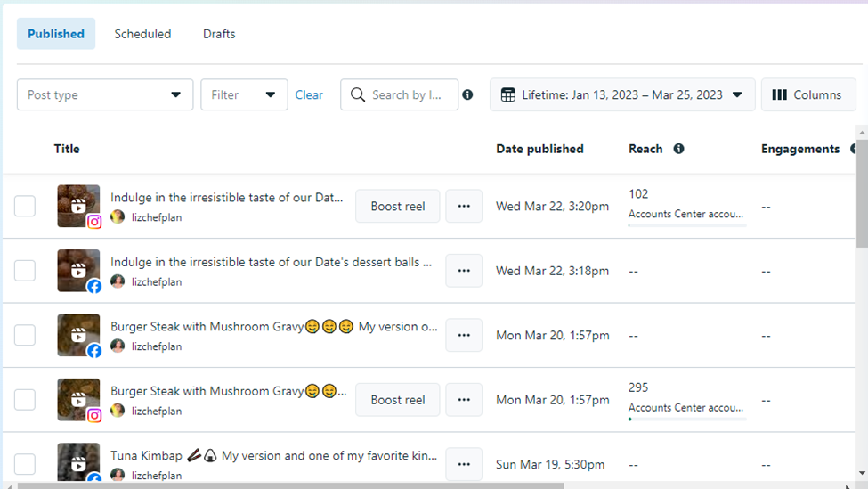The width and height of the screenshot is (868, 489).
Task: Click the Clear filters link
Action: [309, 95]
